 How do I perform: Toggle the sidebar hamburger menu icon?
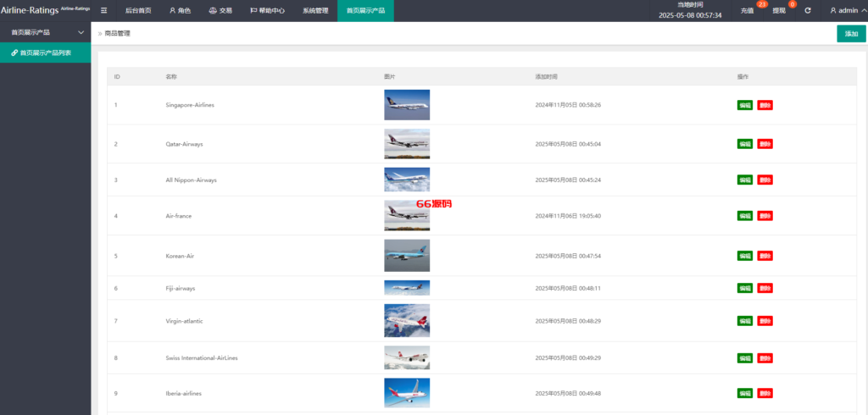point(103,10)
